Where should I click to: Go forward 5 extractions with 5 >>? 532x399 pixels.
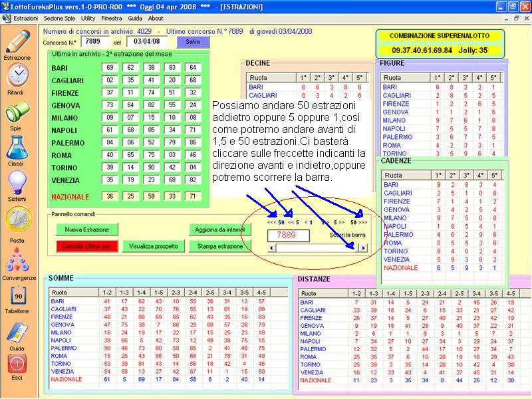pos(339,223)
